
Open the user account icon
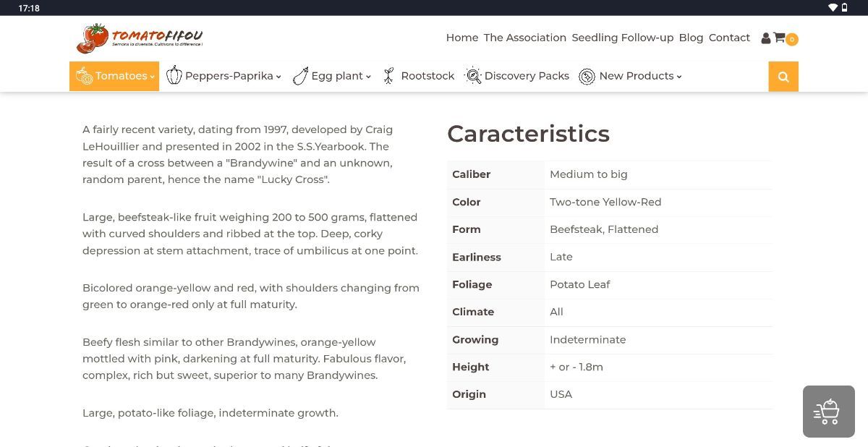click(x=765, y=38)
